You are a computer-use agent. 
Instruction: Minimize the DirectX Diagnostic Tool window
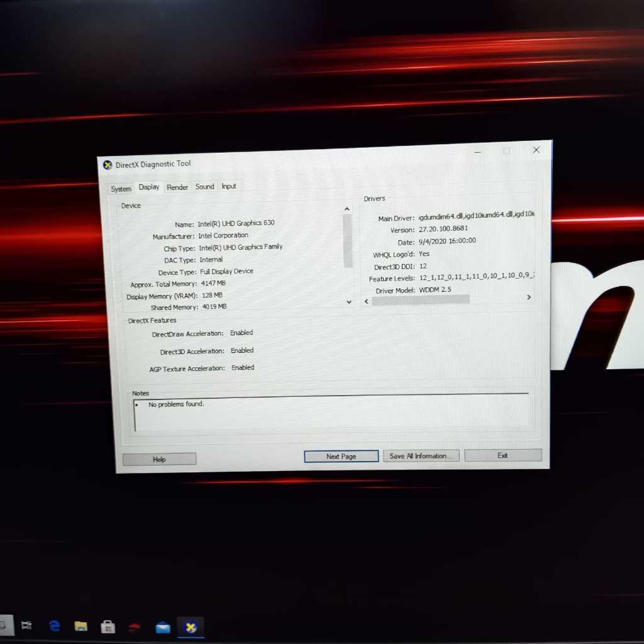pyautogui.click(x=477, y=152)
